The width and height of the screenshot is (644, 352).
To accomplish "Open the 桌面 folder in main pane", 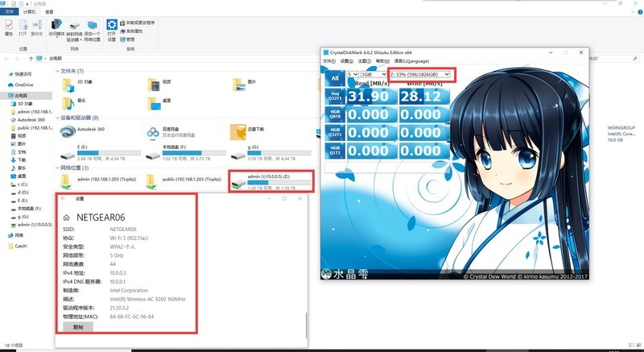I will point(155,103).
